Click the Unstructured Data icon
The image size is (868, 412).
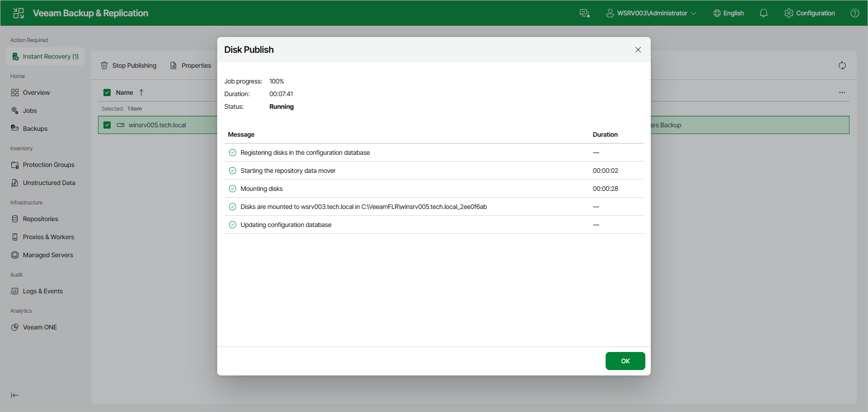[x=15, y=183]
